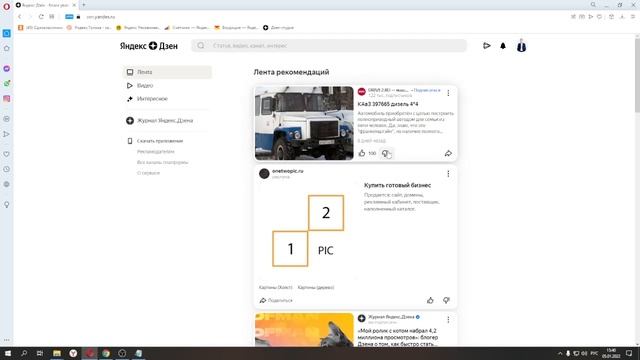Click Картины (дерево) ad link
640x360 pixels.
point(316,287)
